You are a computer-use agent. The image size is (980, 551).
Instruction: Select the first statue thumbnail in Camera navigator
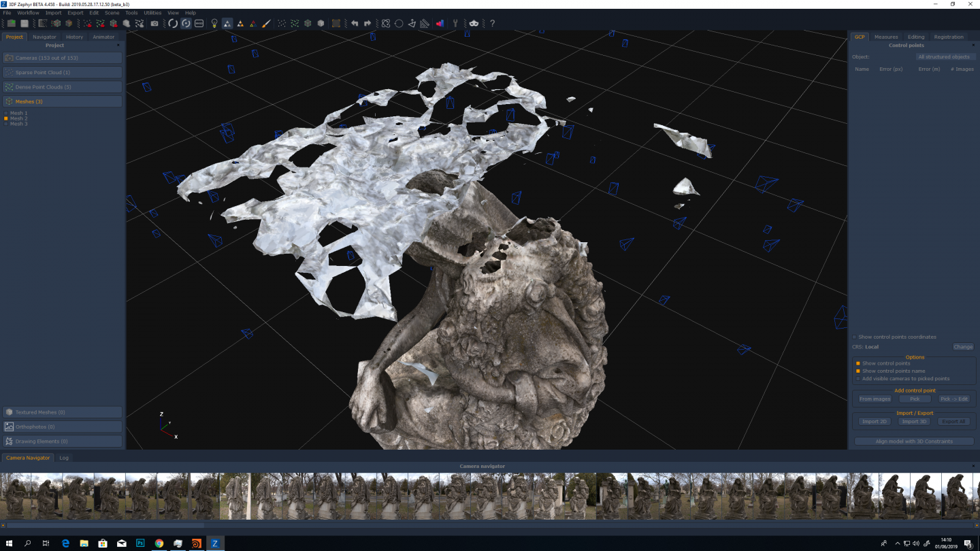click(16, 496)
